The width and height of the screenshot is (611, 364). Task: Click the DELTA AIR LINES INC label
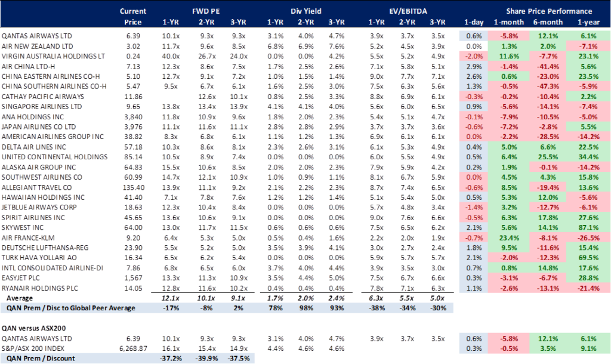click(x=34, y=147)
